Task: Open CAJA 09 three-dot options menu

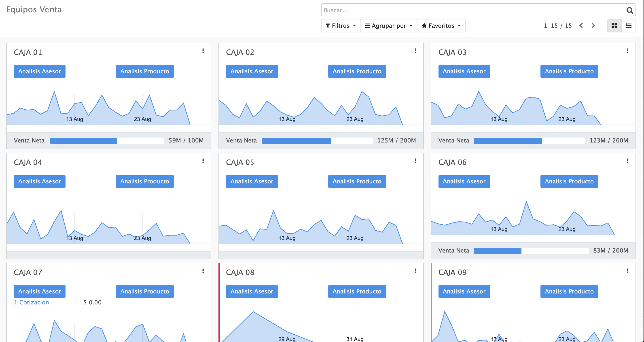Action: (627, 271)
